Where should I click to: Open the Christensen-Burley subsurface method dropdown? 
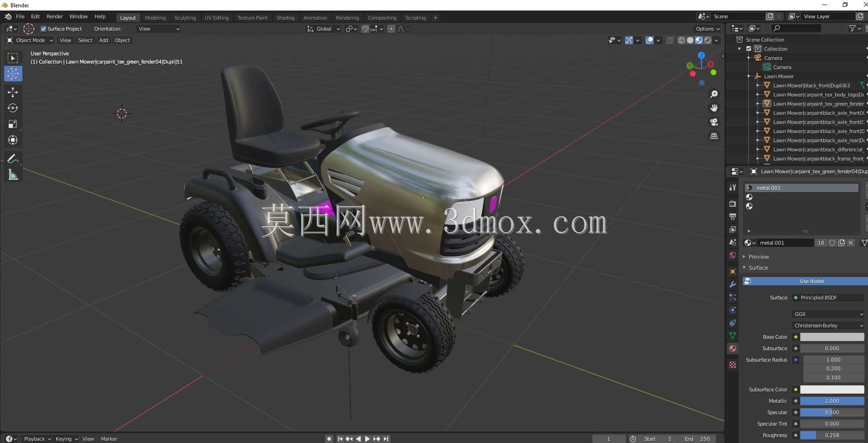pos(828,326)
